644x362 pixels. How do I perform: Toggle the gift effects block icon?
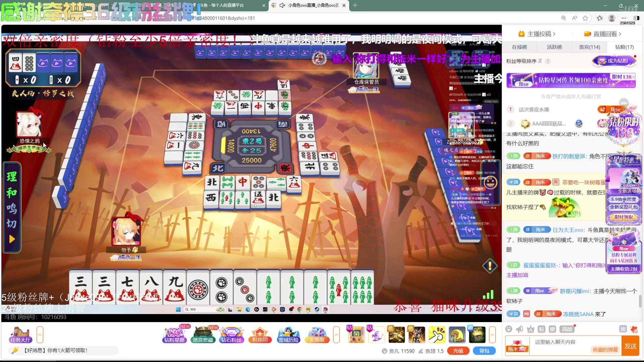[634, 329]
